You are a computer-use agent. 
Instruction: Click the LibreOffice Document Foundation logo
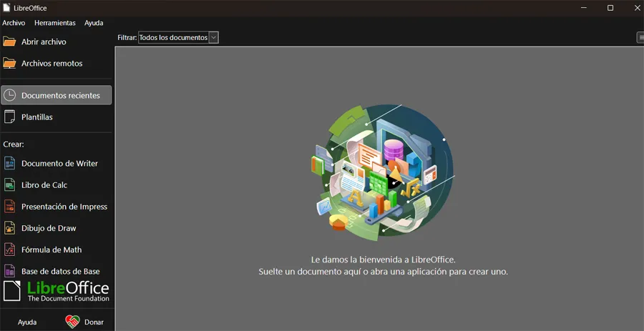[x=57, y=292]
